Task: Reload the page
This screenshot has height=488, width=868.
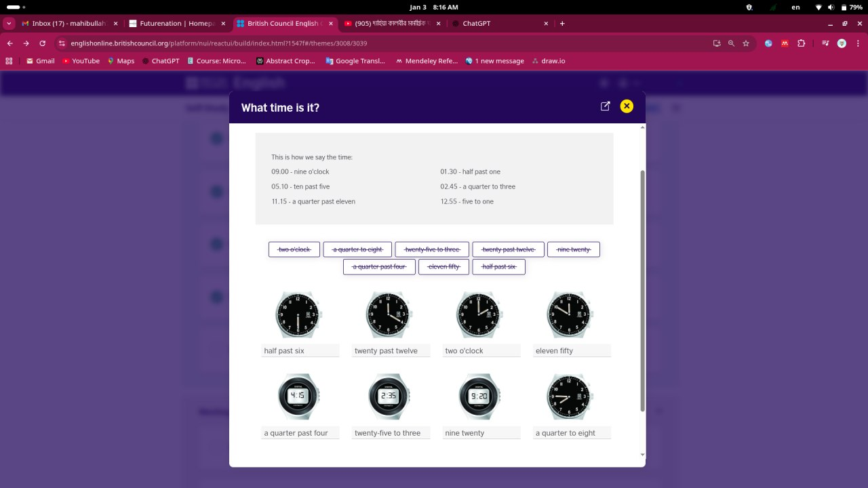Action: coord(43,43)
